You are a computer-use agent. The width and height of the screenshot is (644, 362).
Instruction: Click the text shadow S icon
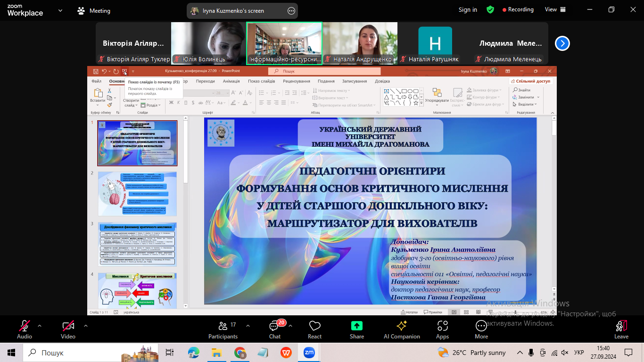(193, 102)
